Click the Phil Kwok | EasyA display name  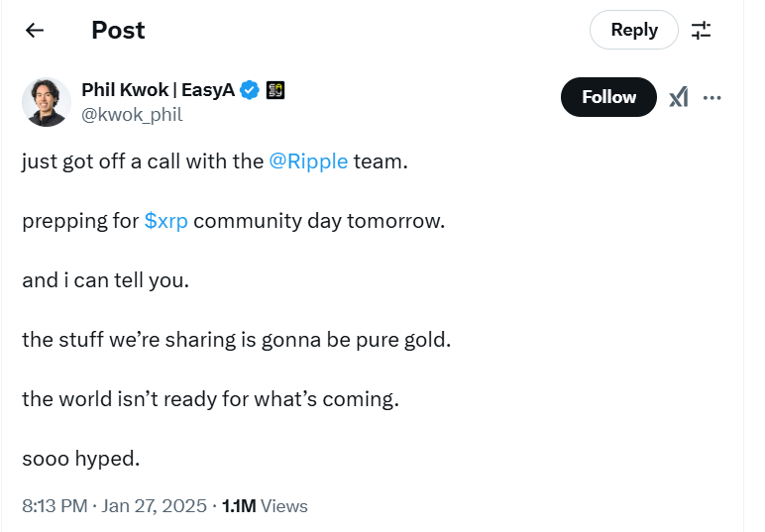pyautogui.click(x=159, y=91)
